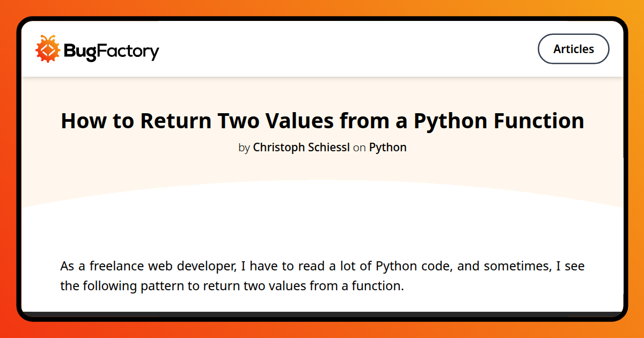
Task: Click the author link Christoph Schiessl
Action: 301,147
